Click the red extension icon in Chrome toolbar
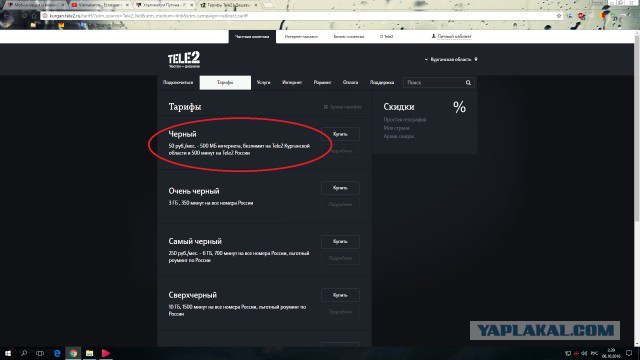 pyautogui.click(x=581, y=16)
